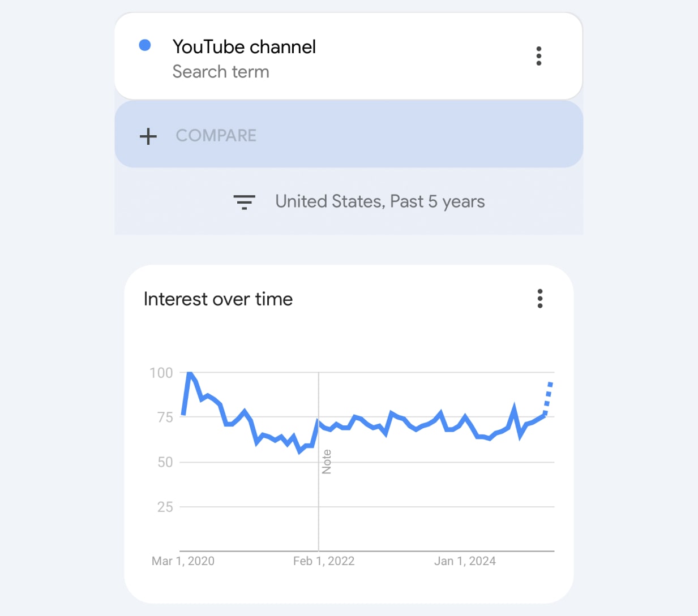
Task: Select the overflow menu of the trends chart
Action: (x=539, y=299)
